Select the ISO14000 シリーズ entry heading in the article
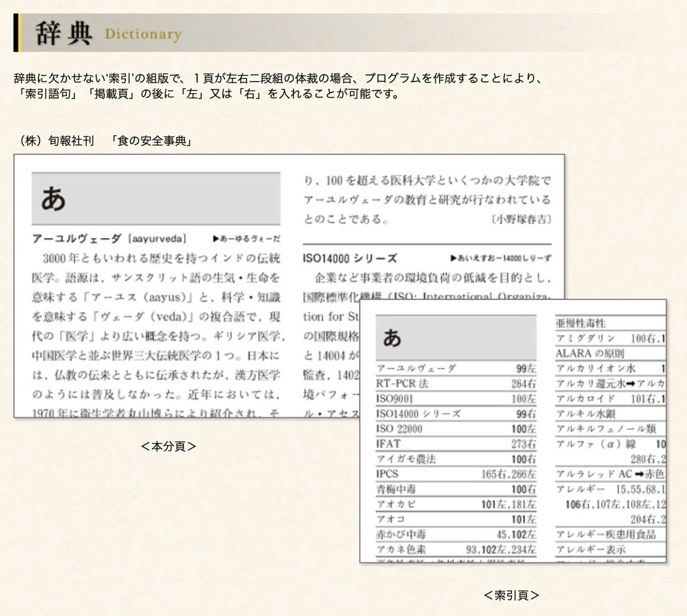 pos(350,258)
